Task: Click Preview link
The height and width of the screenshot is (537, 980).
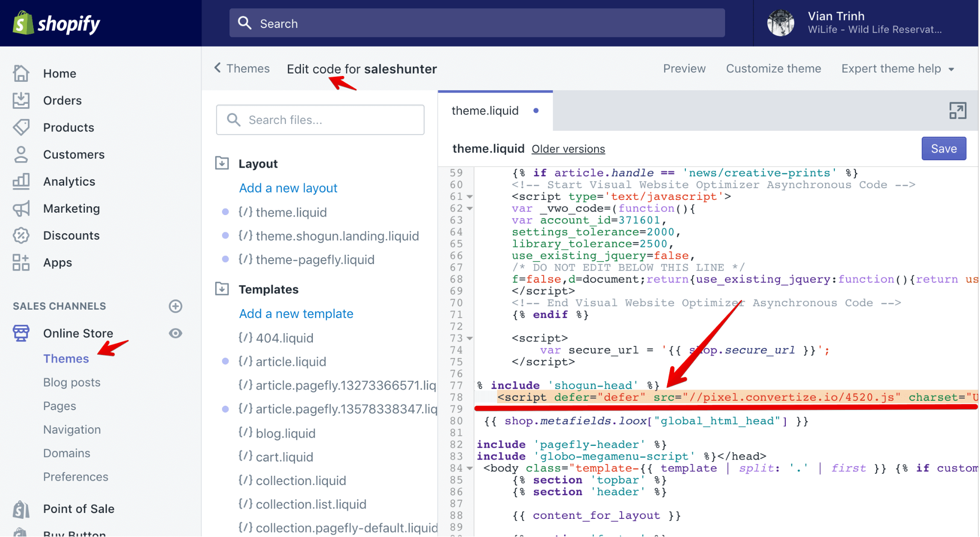Action: 684,69
